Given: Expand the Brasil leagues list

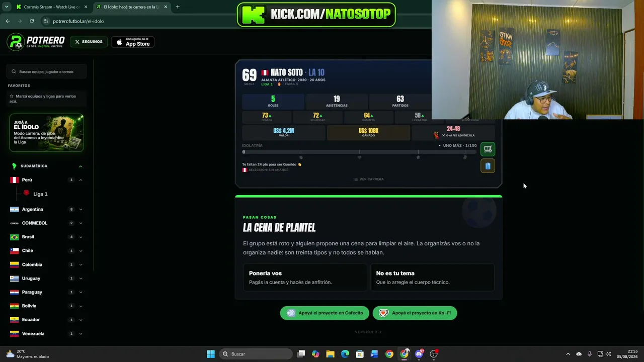Looking at the screenshot, I should [x=80, y=237].
